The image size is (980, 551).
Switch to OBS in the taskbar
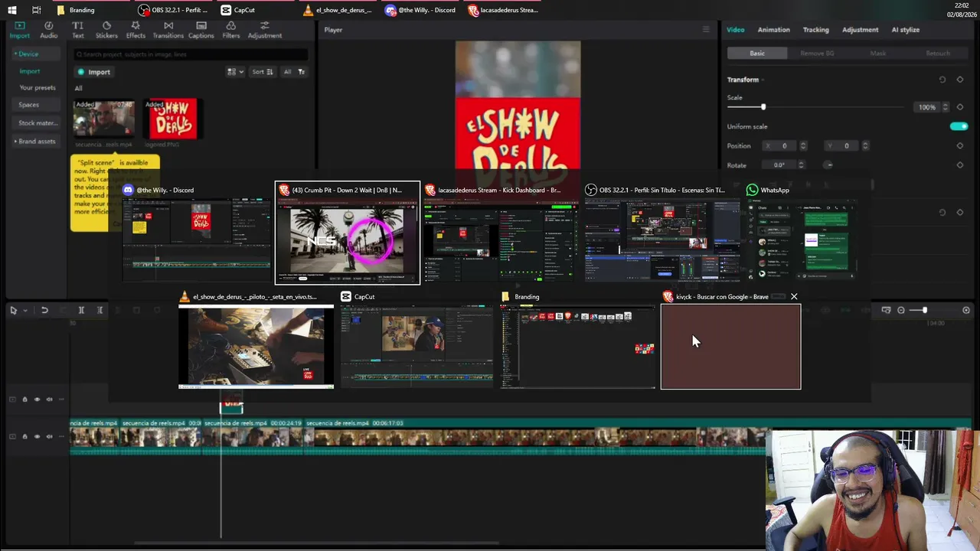[x=174, y=10]
